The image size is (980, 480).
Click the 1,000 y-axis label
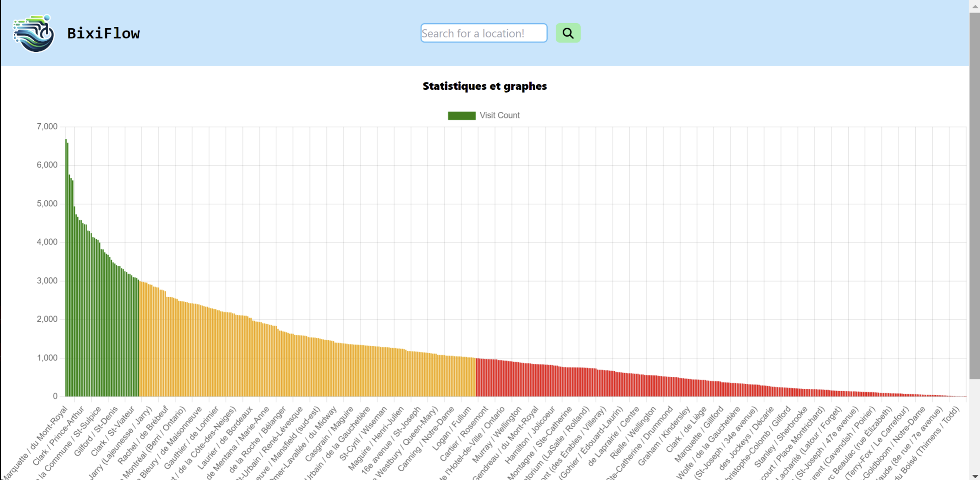pos(47,358)
